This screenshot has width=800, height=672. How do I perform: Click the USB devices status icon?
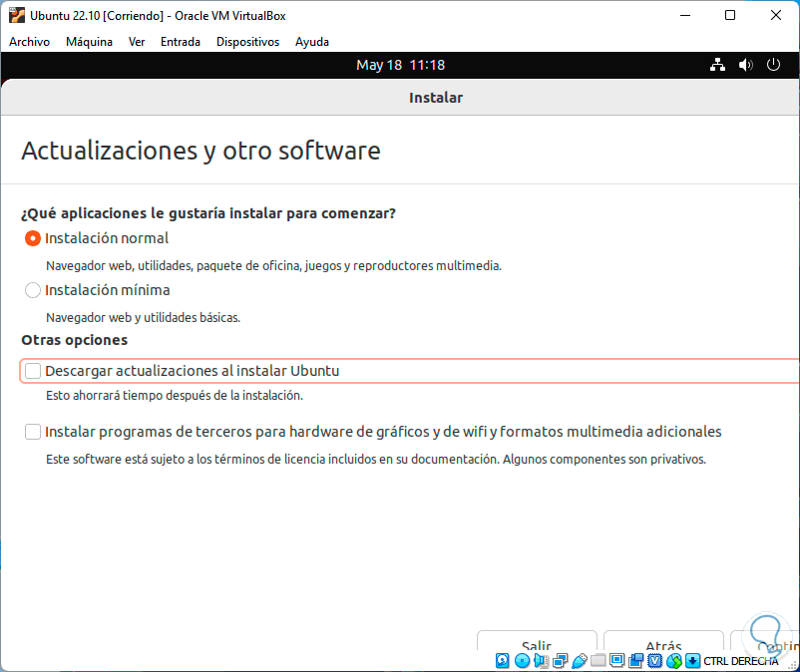click(x=580, y=661)
